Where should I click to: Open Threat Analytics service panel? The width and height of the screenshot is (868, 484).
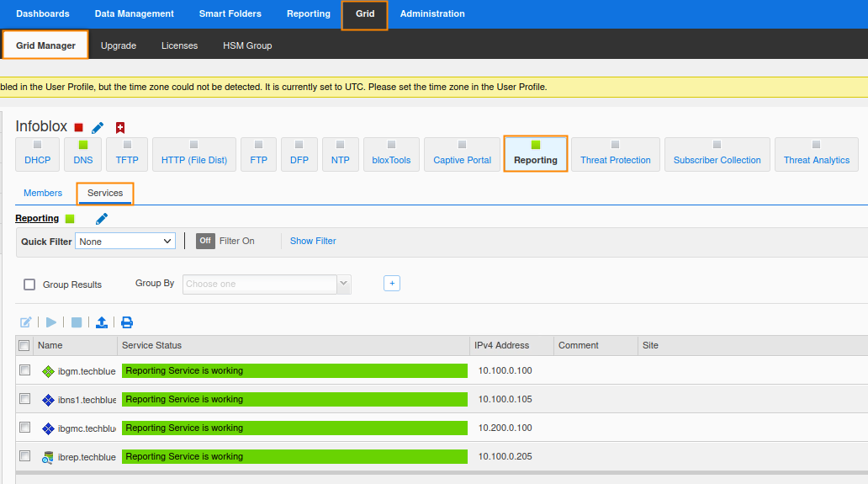(817, 155)
